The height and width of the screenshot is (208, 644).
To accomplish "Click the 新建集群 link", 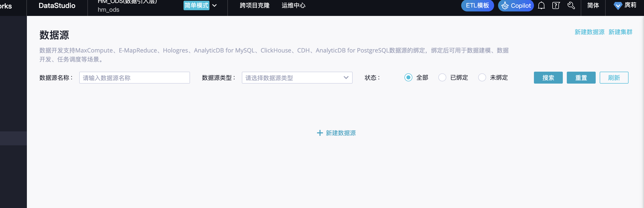I will [x=620, y=32].
